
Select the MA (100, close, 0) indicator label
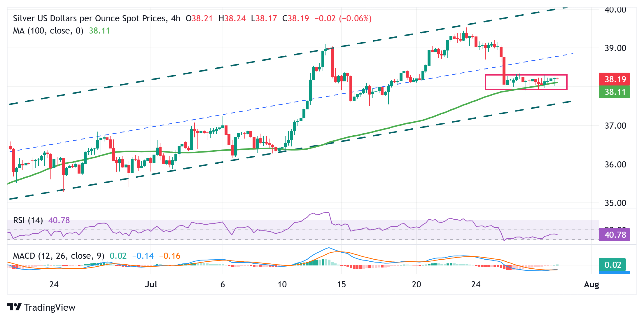[48, 31]
